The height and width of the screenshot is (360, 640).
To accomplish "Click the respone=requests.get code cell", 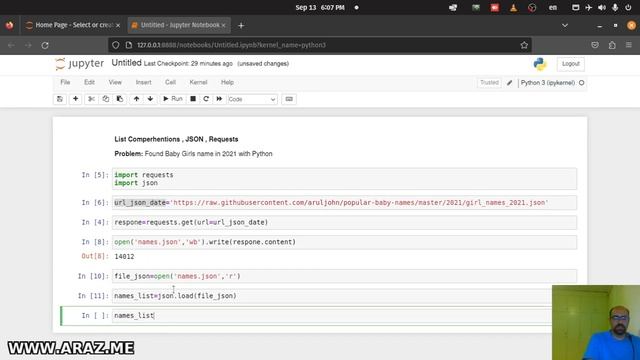I will [x=344, y=222].
